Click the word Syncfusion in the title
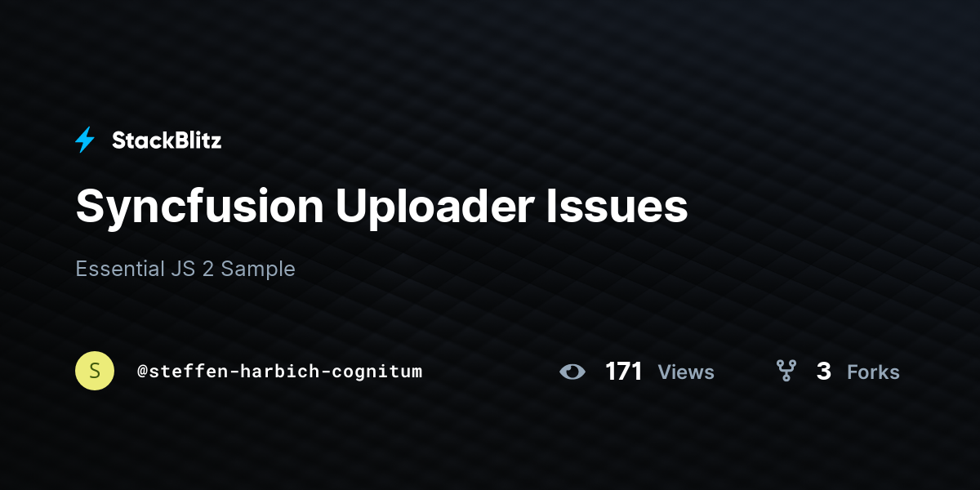Screen dimensions: 980x490 (x=200, y=207)
